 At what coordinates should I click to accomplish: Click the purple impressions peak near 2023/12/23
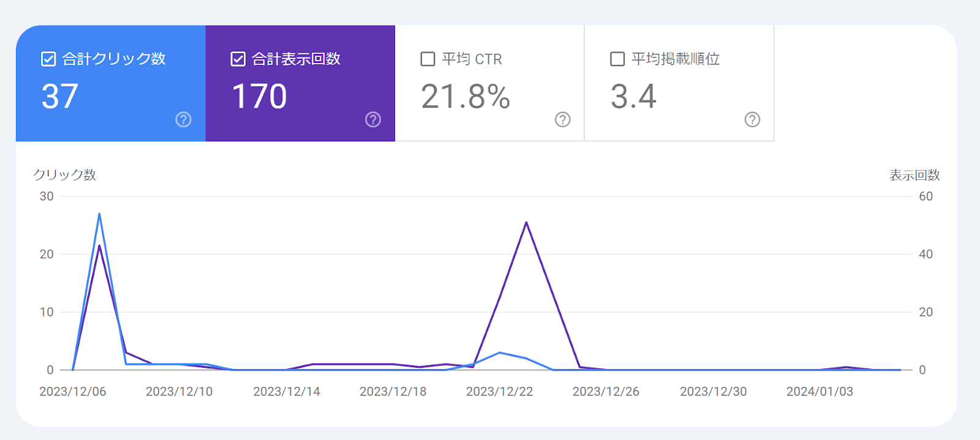526,223
